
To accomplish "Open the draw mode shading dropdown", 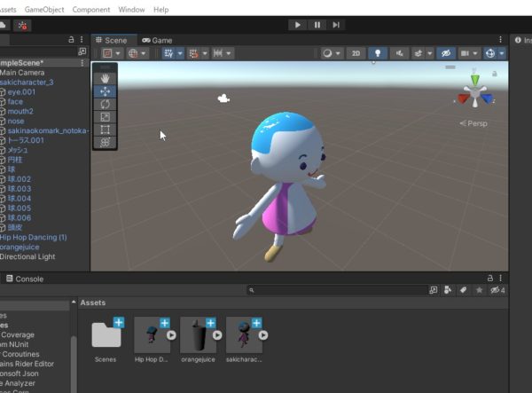I will click(x=332, y=53).
